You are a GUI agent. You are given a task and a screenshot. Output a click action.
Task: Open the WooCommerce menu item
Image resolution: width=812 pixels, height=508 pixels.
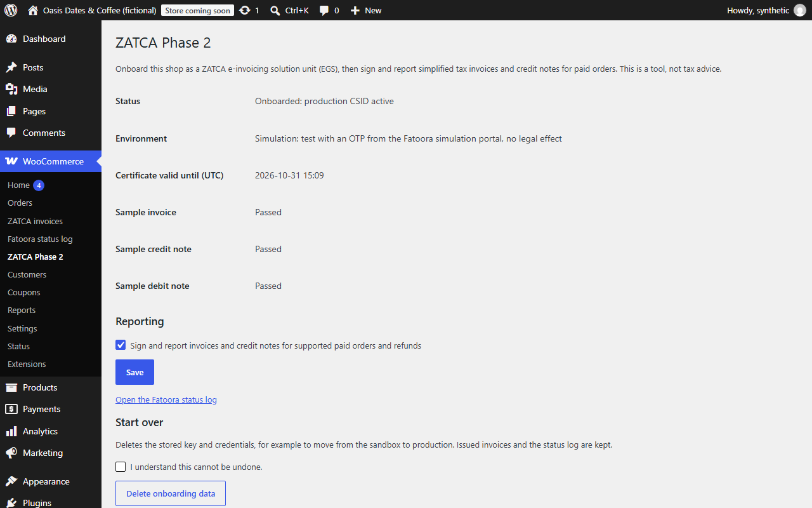[x=51, y=161]
